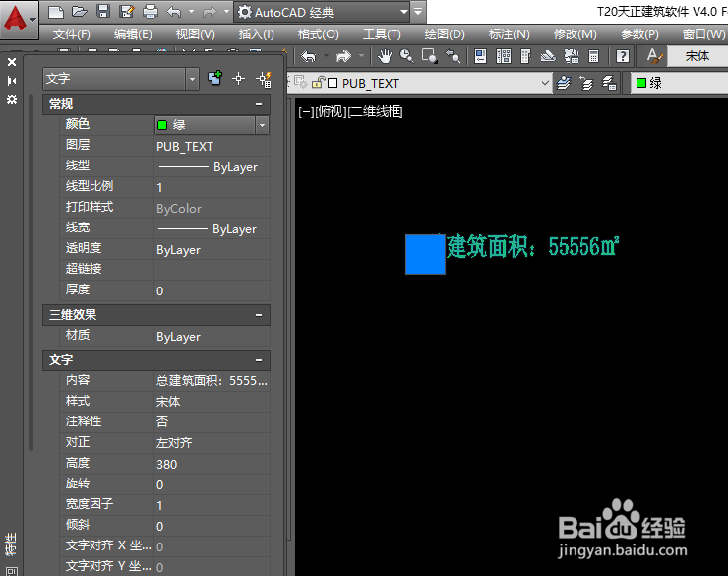Toggle lock on PUB_TEXT layer
Image resolution: width=728 pixels, height=576 pixels.
click(x=318, y=83)
